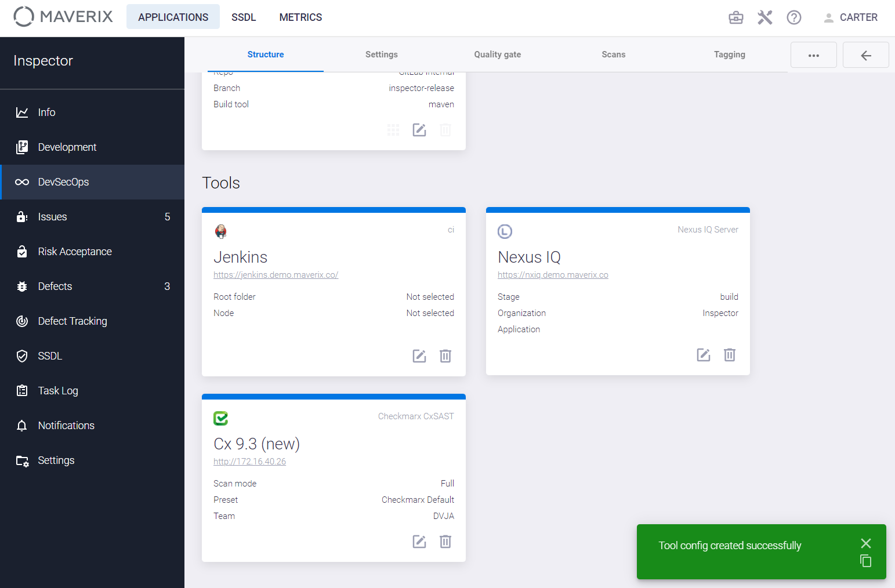Switch to the Settings tab
The image size is (895, 588).
(x=382, y=55)
